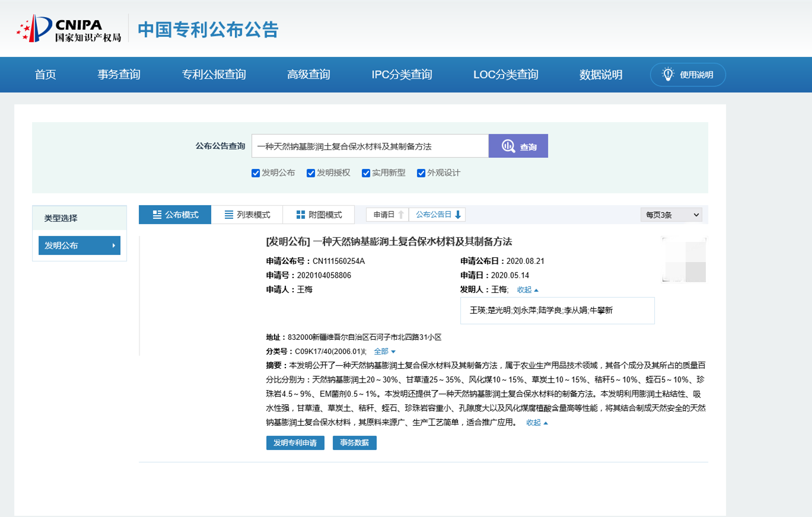This screenshot has width=812, height=517.
Task: Click the inventor names box
Action: pyautogui.click(x=558, y=310)
